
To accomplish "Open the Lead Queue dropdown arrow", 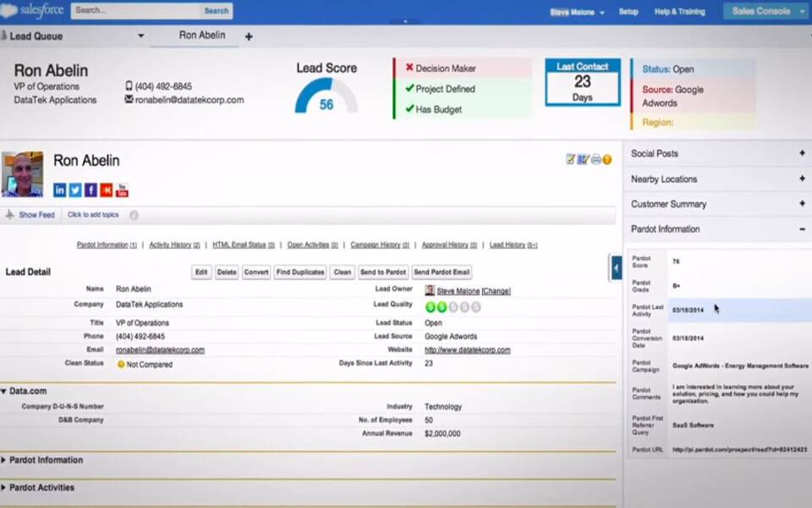I will (141, 36).
